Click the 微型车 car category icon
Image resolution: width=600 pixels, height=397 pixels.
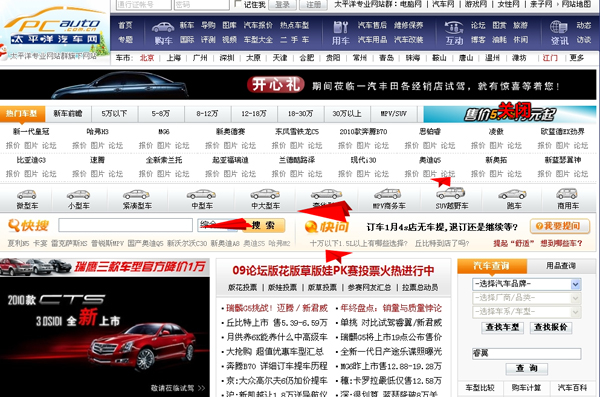click(27, 194)
